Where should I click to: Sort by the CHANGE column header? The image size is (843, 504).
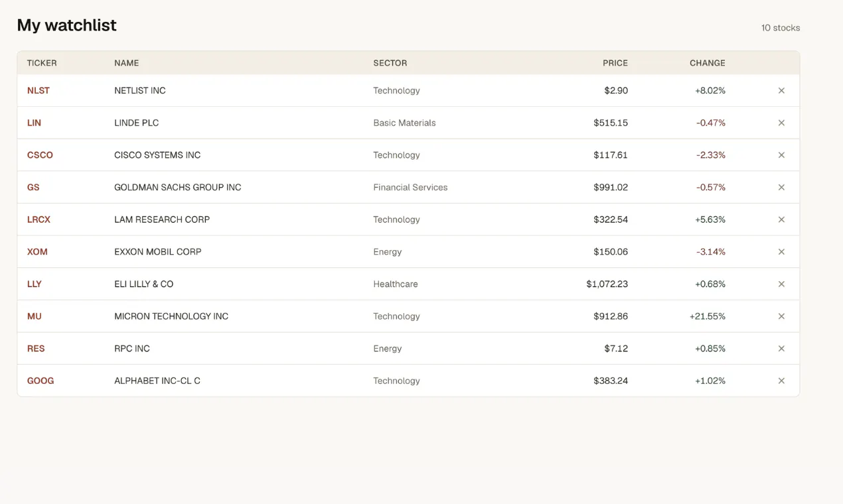click(x=708, y=63)
